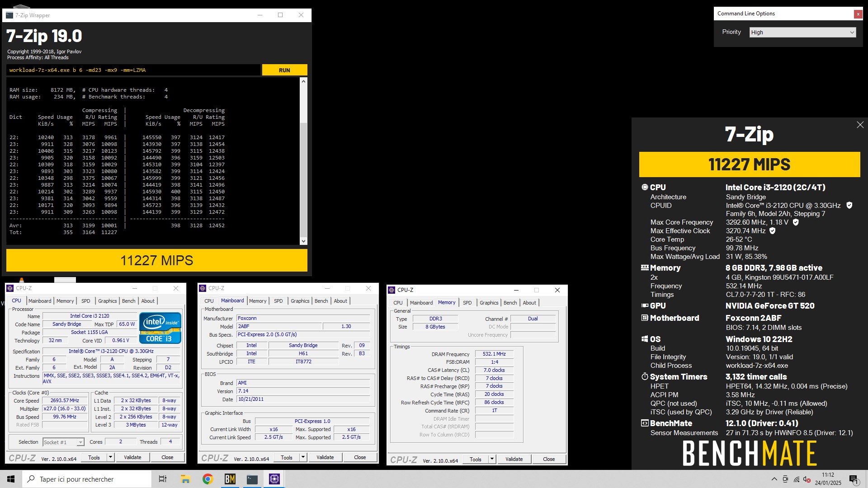
Task: Open SPD tab in Mainboard CPU-Z window
Action: 278,301
